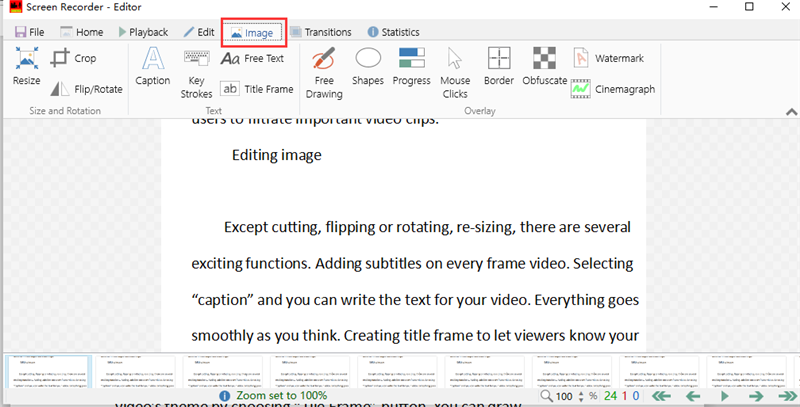The width and height of the screenshot is (800, 407).
Task: Add a Border to frames
Action: pos(499,66)
